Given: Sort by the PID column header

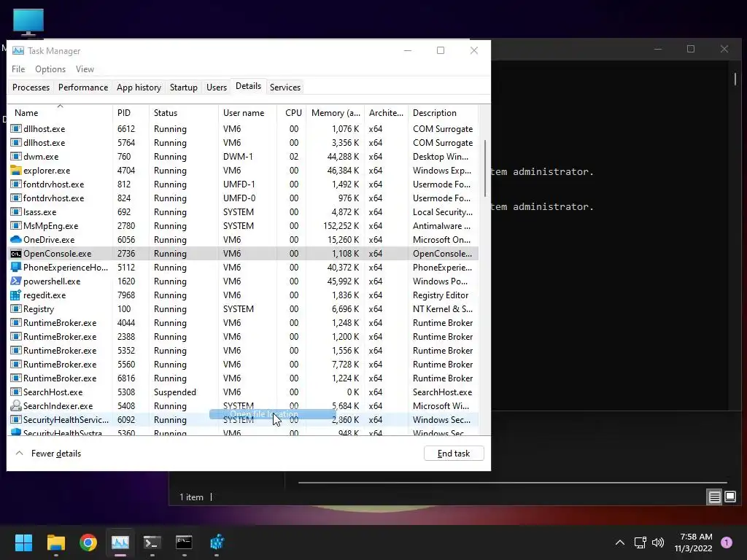Looking at the screenshot, I should click(x=131, y=113).
